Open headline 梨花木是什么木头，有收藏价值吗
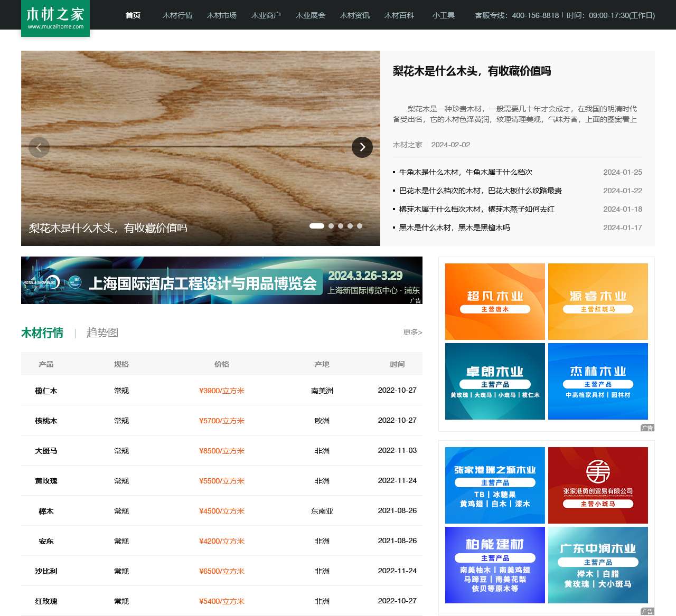This screenshot has width=676, height=616. pyautogui.click(x=472, y=71)
